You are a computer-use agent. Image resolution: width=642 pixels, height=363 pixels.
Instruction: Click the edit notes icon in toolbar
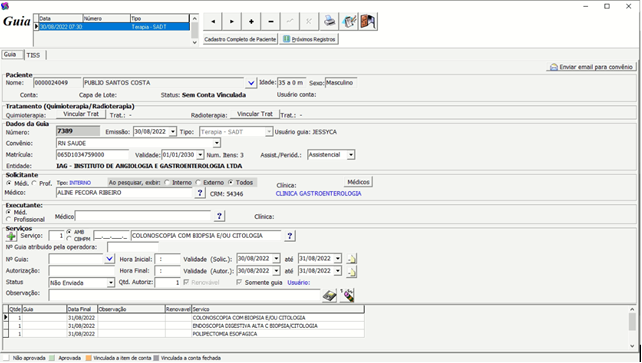pyautogui.click(x=349, y=22)
